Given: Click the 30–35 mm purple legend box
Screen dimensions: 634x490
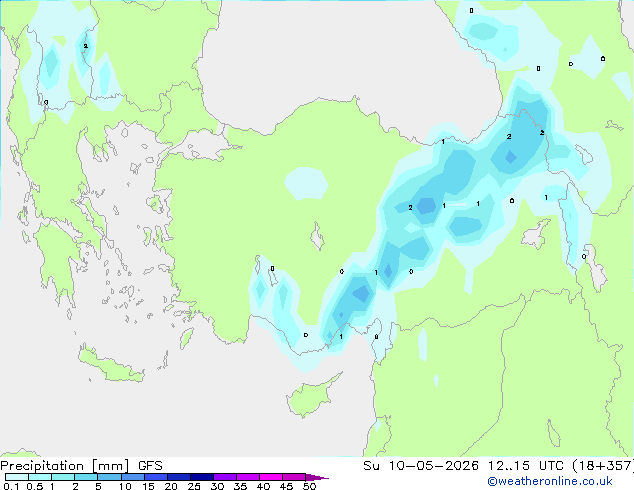Looking at the screenshot, I should click(x=225, y=477).
